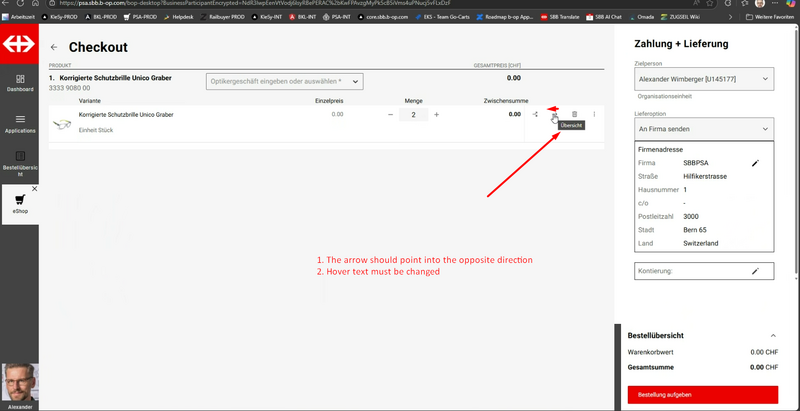800x411 pixels.
Task: Open the Lieferoption dropdown
Action: tap(704, 128)
